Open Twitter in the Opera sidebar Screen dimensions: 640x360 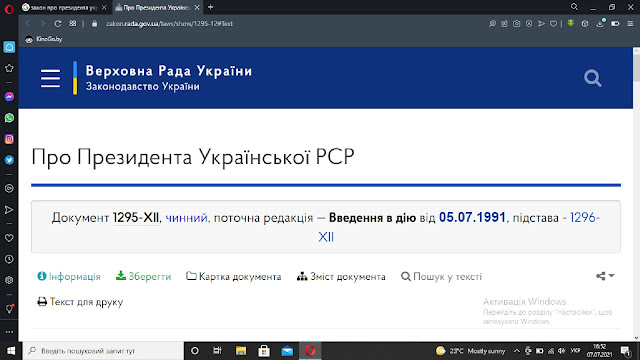(x=9, y=160)
